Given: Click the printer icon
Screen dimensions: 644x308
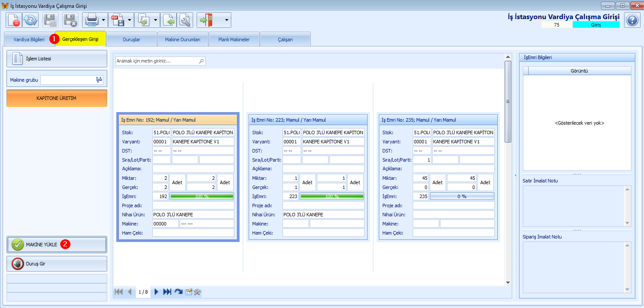Looking at the screenshot, I should [92, 20].
